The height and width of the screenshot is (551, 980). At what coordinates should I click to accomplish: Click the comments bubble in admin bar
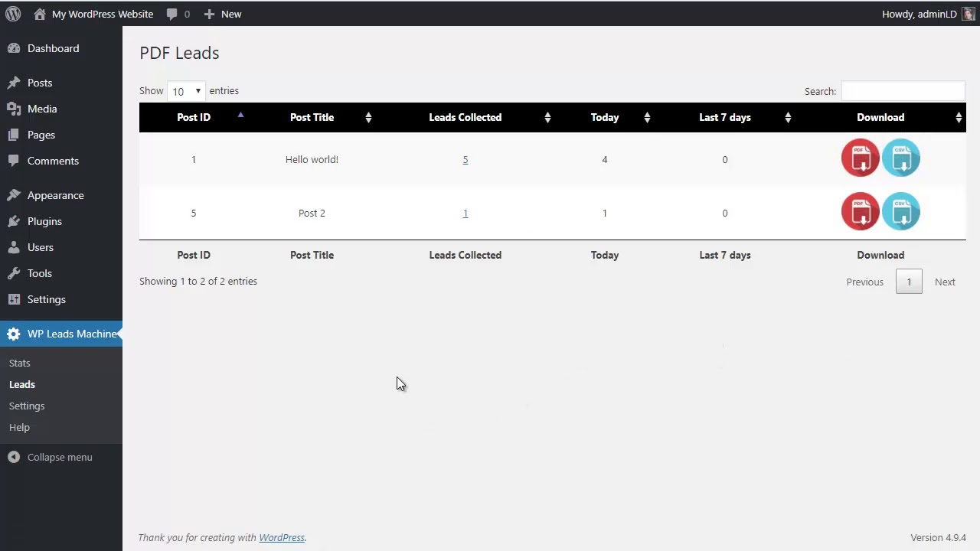(x=178, y=14)
